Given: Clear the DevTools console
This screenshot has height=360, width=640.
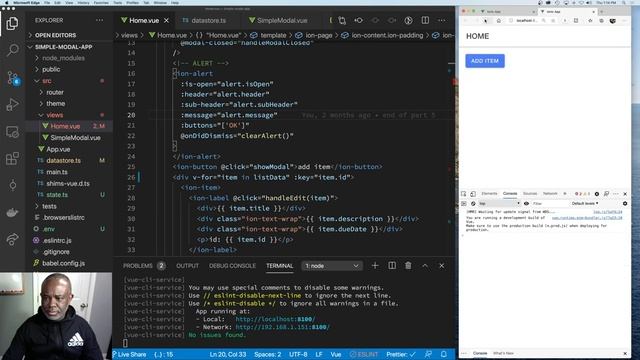Looking at the screenshot, I should 473,203.
